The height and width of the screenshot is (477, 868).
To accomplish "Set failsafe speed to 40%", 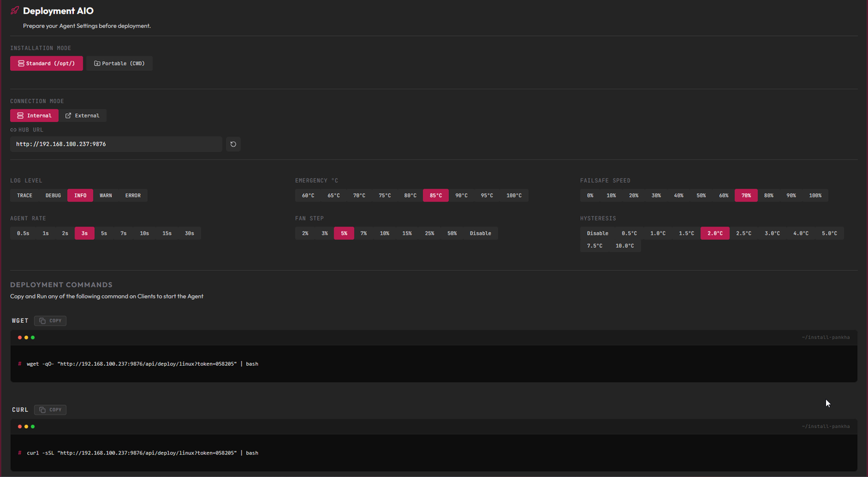I will [678, 195].
